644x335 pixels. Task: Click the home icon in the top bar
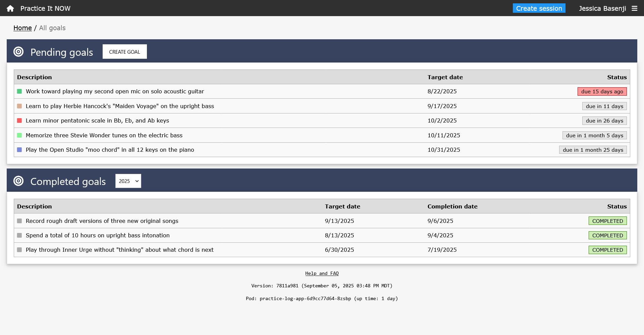coord(10,8)
